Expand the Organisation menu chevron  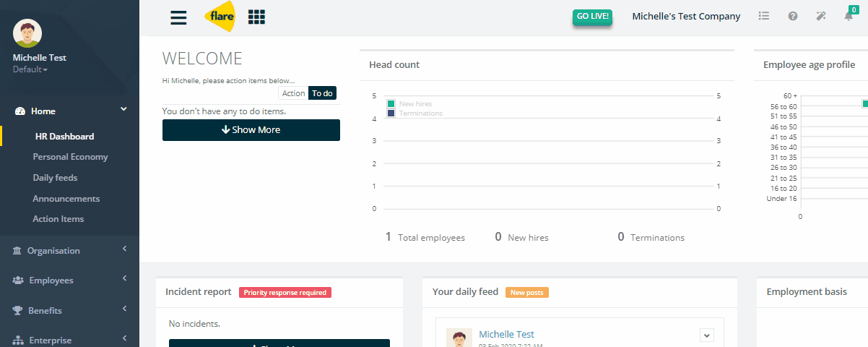124,249
